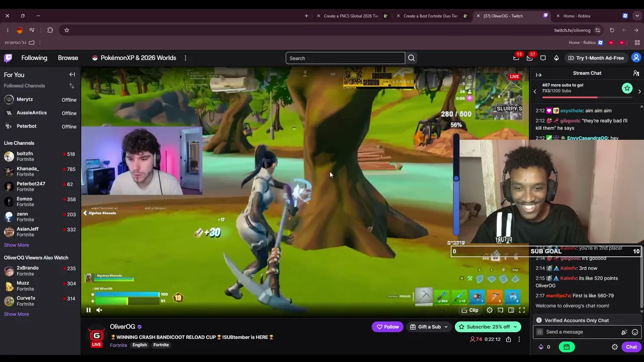644x362 pixels.
Task: Share the OliverOG stream
Action: pos(509,339)
